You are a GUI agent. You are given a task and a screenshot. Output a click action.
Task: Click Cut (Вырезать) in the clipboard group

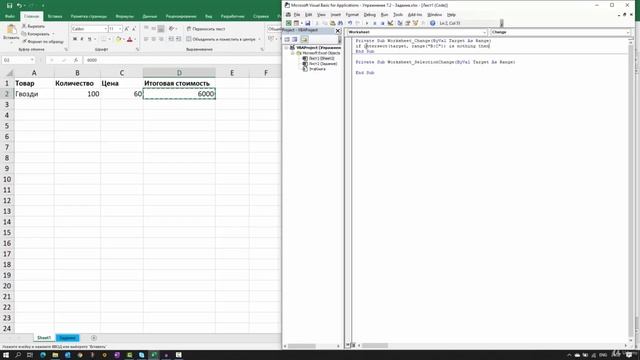point(33,26)
